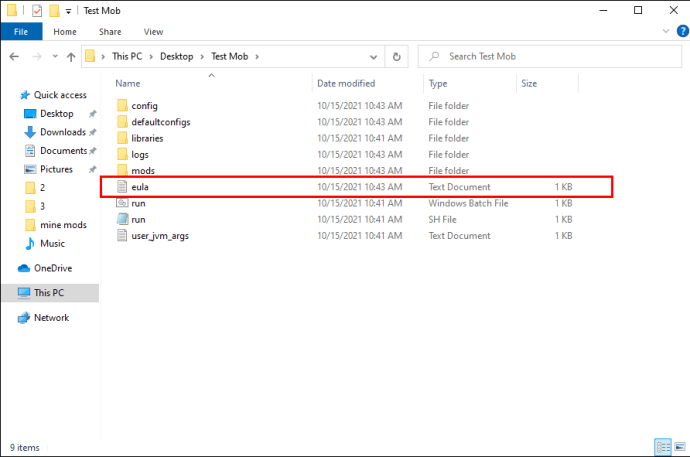Select the Windows Batch File run icon
The height and width of the screenshot is (457, 690).
click(x=122, y=203)
